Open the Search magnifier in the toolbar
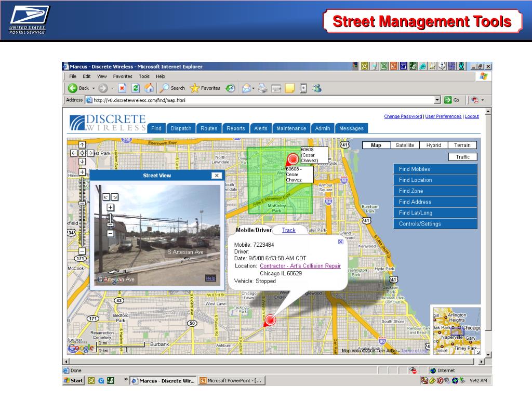Viewport: 532px width, 399px height. coord(165,88)
